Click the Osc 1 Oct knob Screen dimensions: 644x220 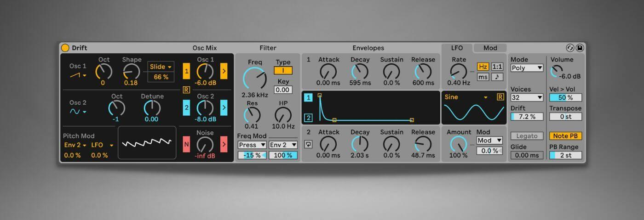coord(103,71)
